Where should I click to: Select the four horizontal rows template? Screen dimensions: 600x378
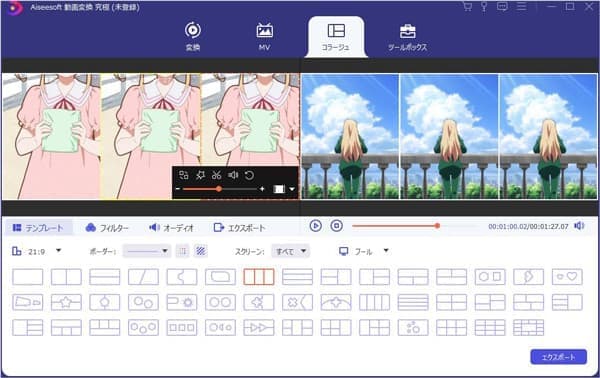pos(413,302)
